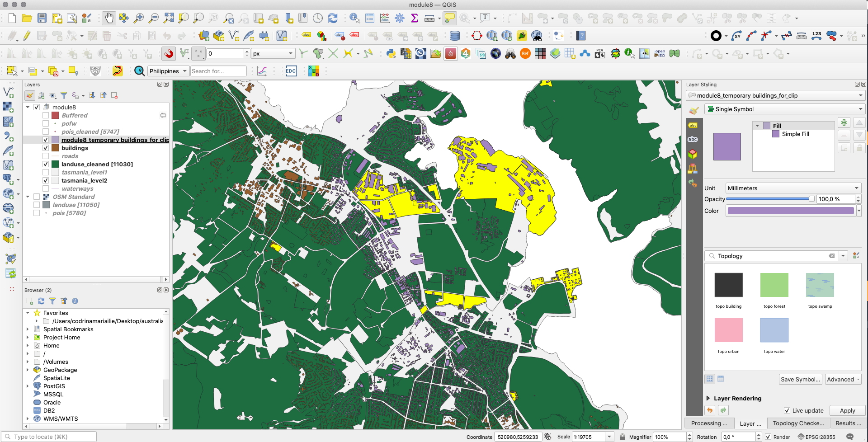The image size is (868, 442).
Task: Open the Millimeters unit dropdown
Action: [793, 188]
